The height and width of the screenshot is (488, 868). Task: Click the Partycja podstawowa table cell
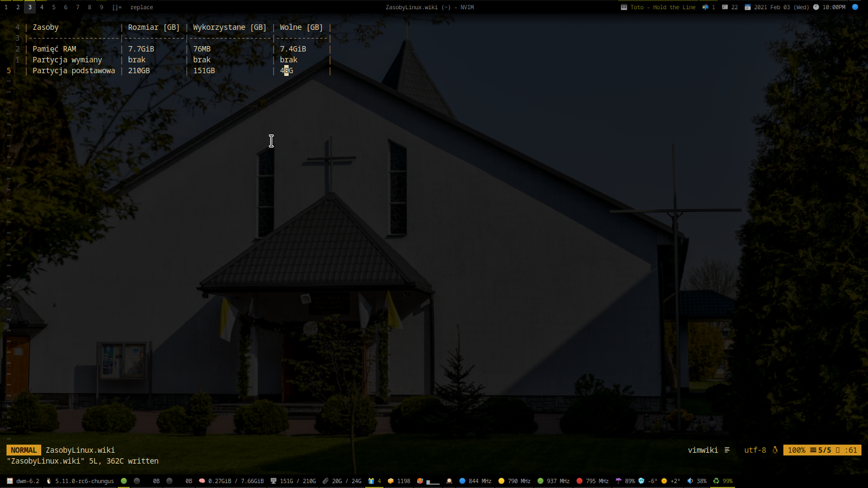[x=74, y=70]
